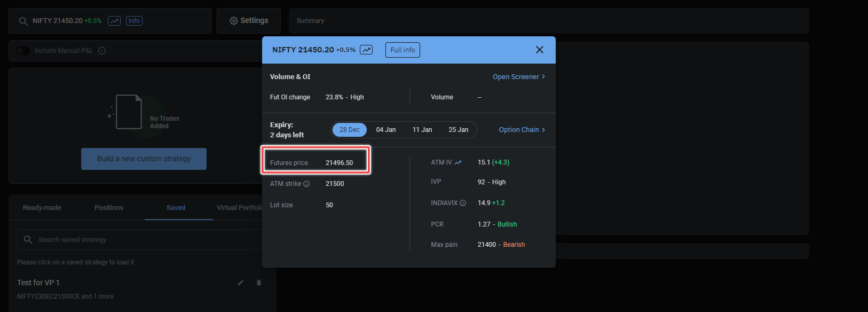Click the Max pain value 21400 - Bearish
The width and height of the screenshot is (868, 312).
[x=501, y=245]
